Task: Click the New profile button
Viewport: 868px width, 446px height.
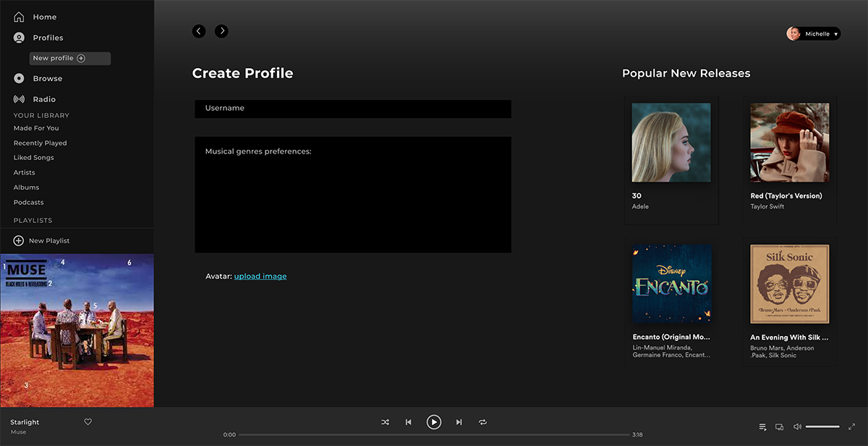Action: pyautogui.click(x=70, y=58)
